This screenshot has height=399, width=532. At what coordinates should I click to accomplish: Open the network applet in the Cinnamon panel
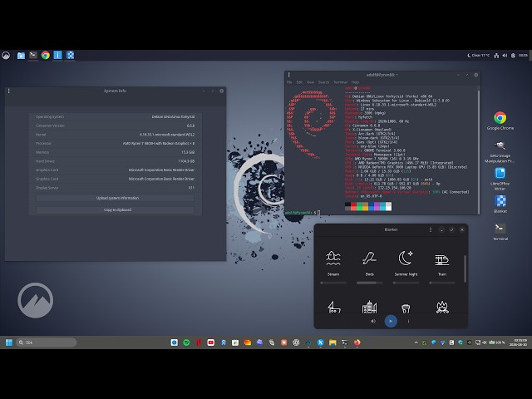point(496,56)
